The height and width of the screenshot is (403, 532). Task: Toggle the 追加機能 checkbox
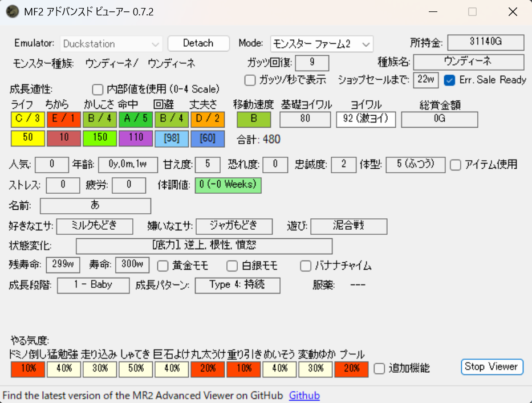click(x=379, y=369)
